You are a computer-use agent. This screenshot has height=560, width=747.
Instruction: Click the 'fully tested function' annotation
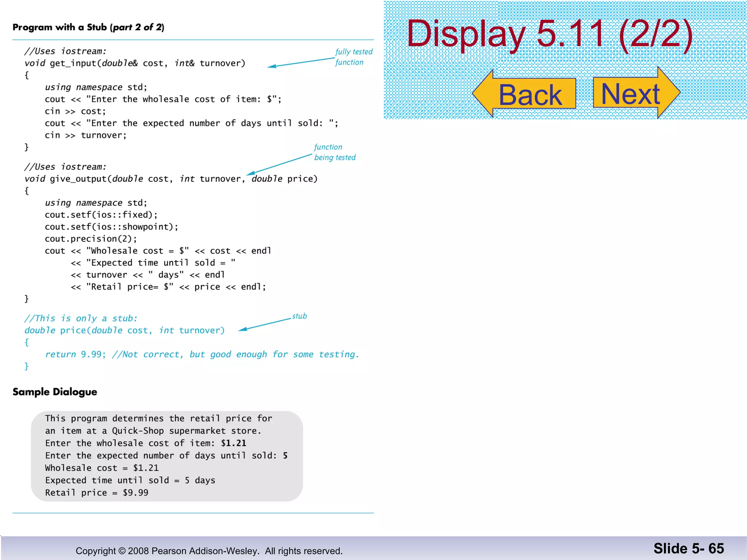(353, 57)
